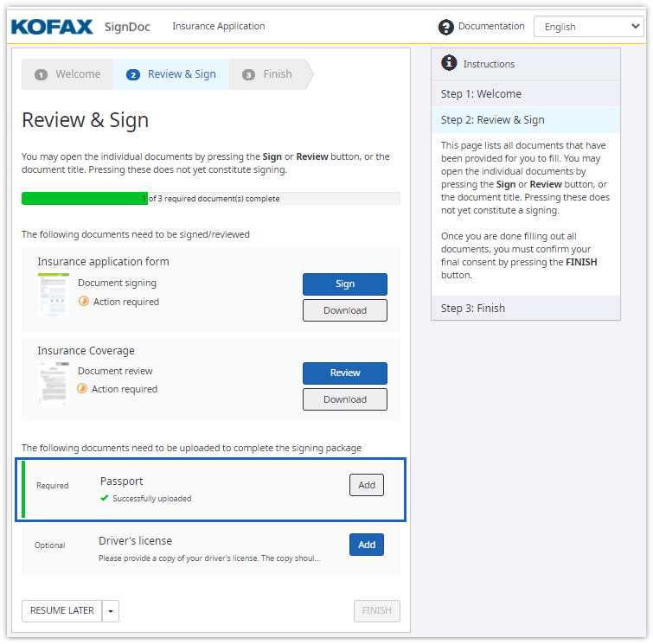Click the Instructions info icon

tap(449, 63)
